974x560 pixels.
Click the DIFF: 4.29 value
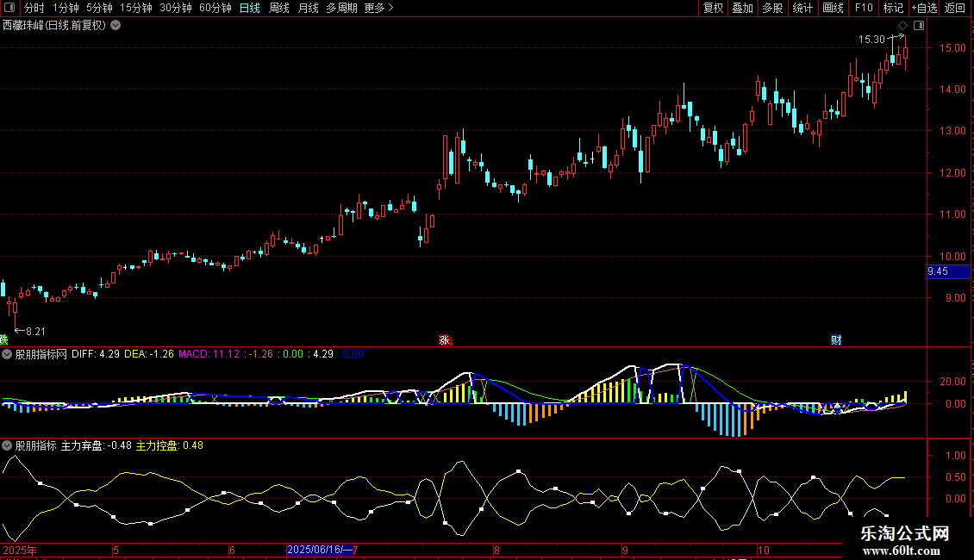[x=96, y=354]
